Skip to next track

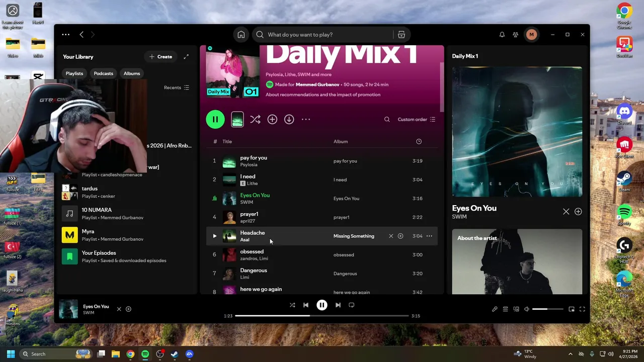338,305
